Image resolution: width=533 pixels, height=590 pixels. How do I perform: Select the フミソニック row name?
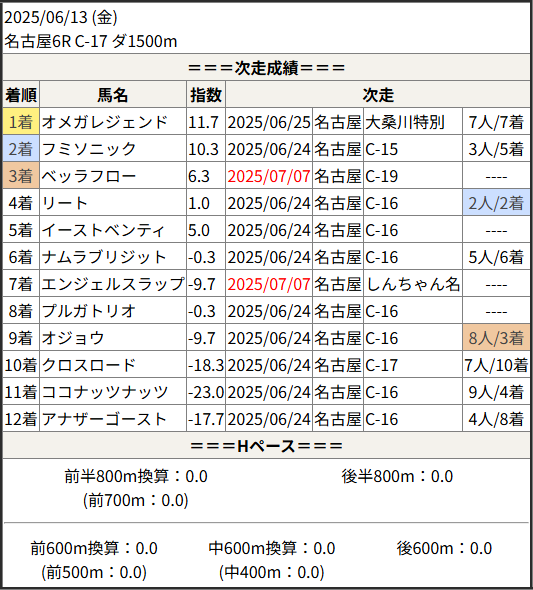click(x=89, y=149)
